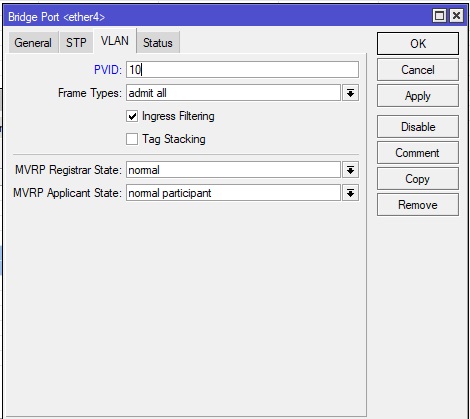The width and height of the screenshot is (470, 419).
Task: Click the MVRP Registrar State label
Action: 68,170
